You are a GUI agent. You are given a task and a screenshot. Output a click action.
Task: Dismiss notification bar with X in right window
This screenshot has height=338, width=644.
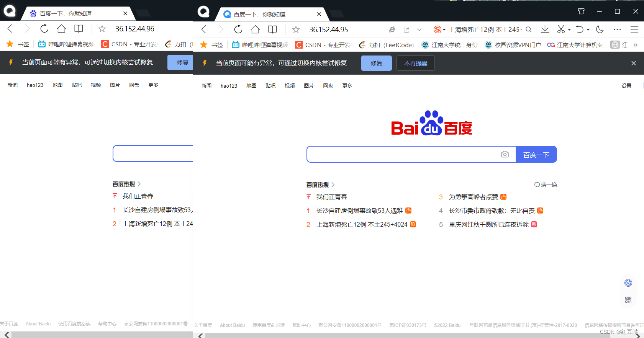click(x=634, y=63)
